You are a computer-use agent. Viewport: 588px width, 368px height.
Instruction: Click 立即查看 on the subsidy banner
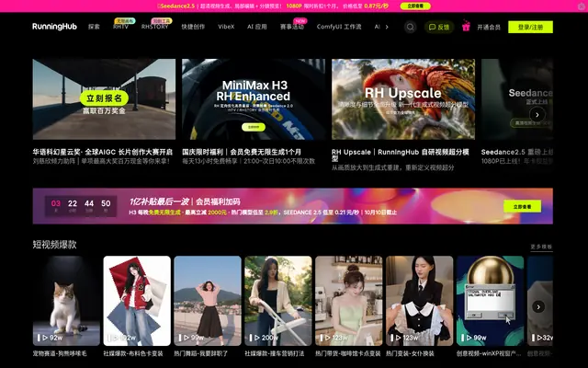coord(522,206)
